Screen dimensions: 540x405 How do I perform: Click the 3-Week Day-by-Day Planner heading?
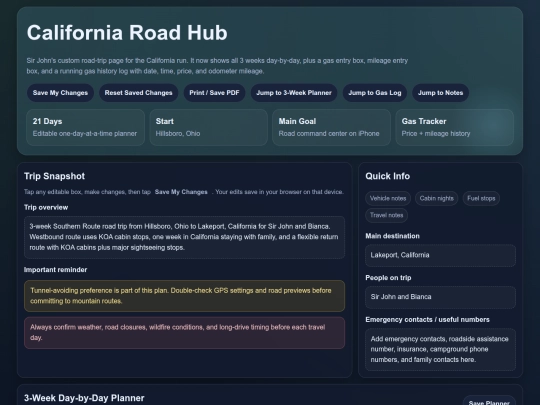84,398
